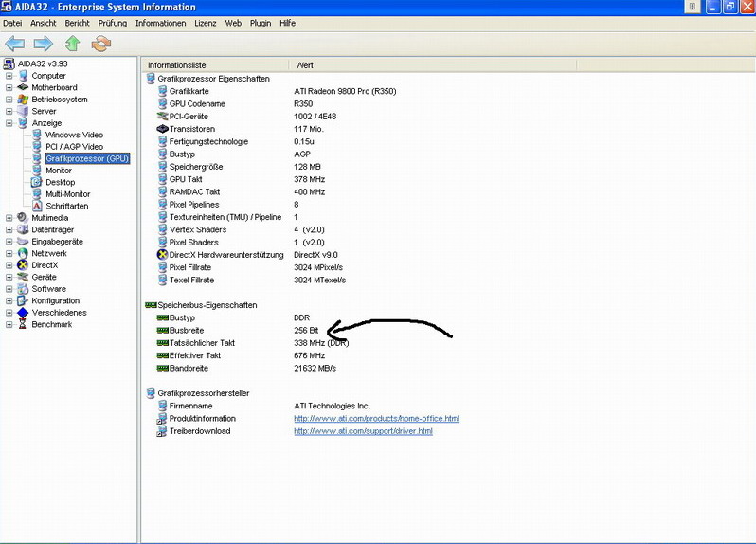Click the Netzwerk globe icon
756x544 pixels.
tap(23, 253)
